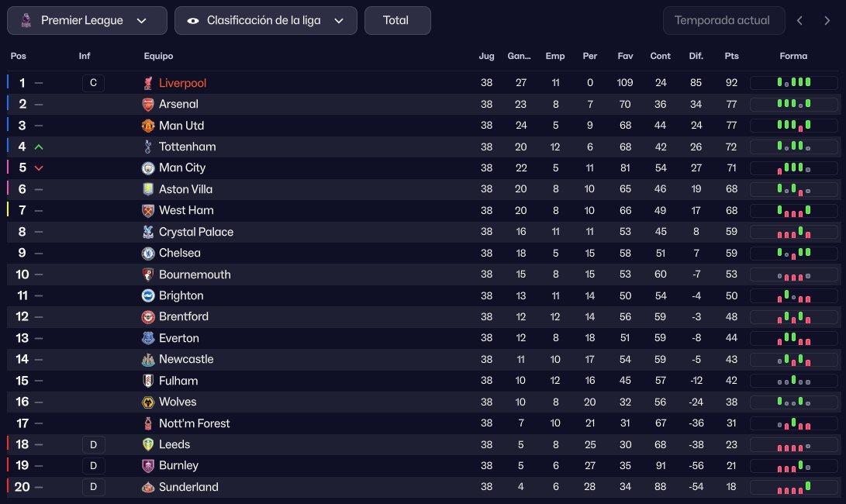Click the Man Utd club crest

[148, 126]
